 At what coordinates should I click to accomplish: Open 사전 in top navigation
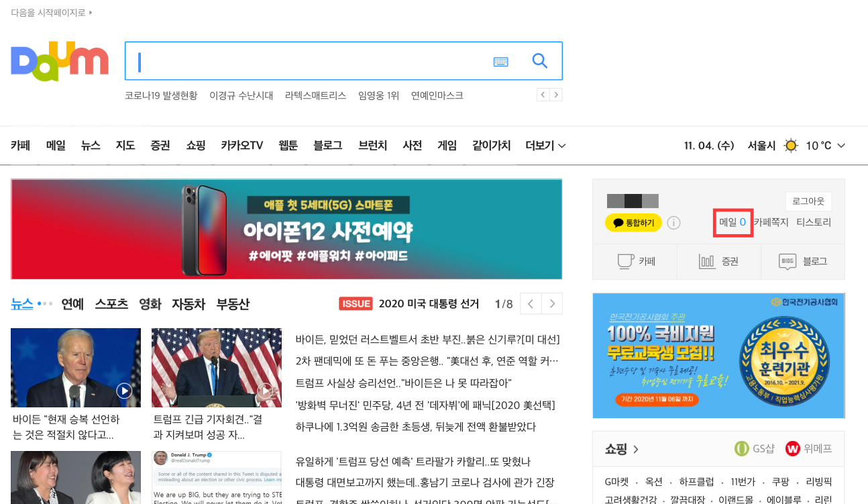413,146
